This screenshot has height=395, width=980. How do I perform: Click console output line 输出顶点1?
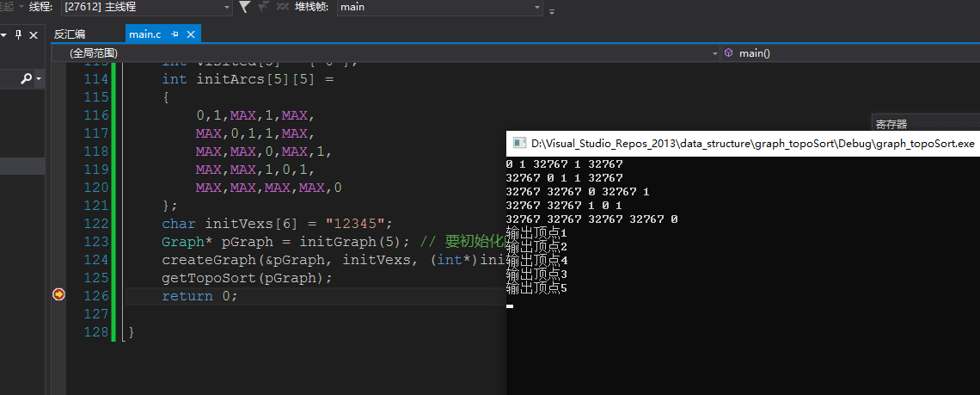coord(537,233)
